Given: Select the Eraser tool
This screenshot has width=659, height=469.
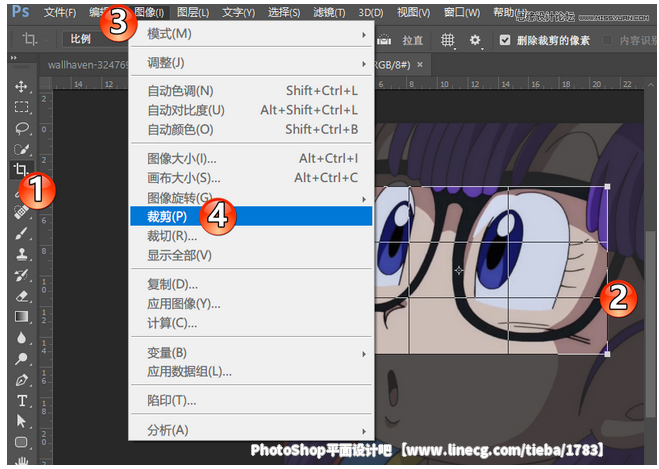Looking at the screenshot, I should pyautogui.click(x=21, y=296).
